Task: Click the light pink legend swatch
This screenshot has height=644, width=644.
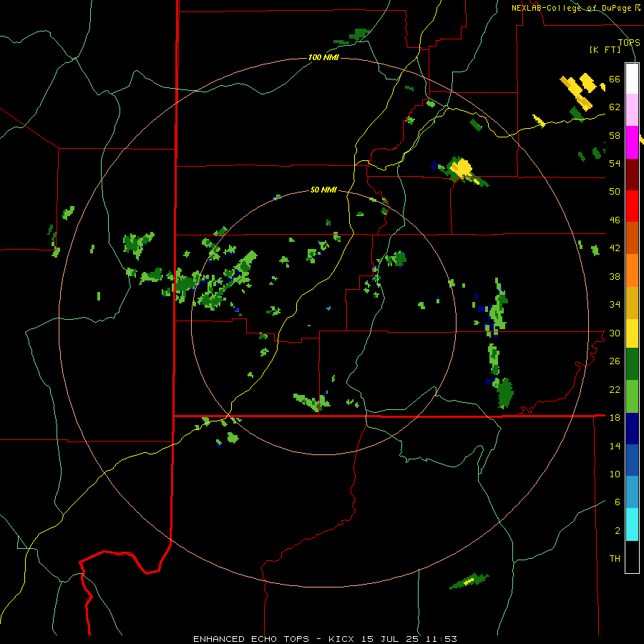Action: click(x=632, y=110)
